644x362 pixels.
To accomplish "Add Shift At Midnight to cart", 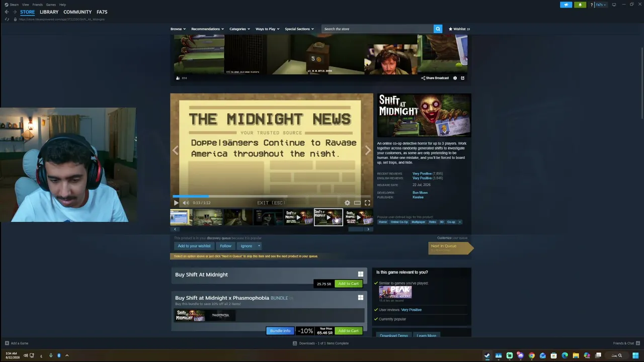I will point(348,284).
